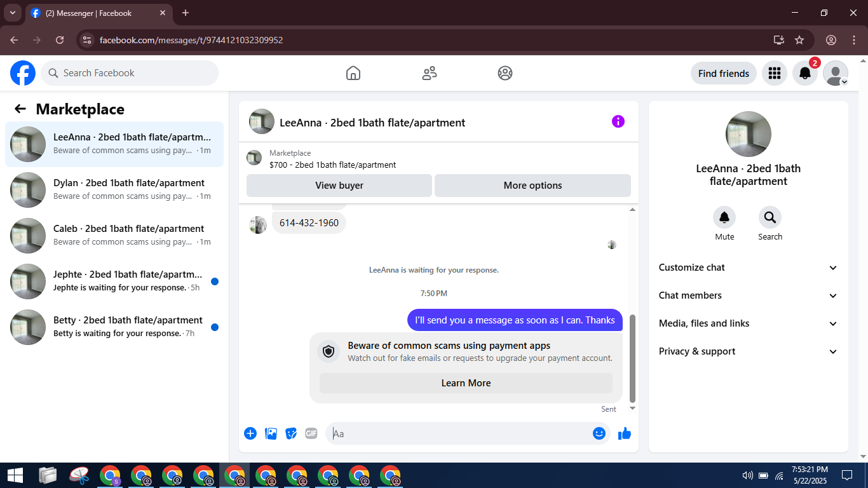This screenshot has height=488, width=868.
Task: Click the browser reload button
Action: [x=60, y=40]
